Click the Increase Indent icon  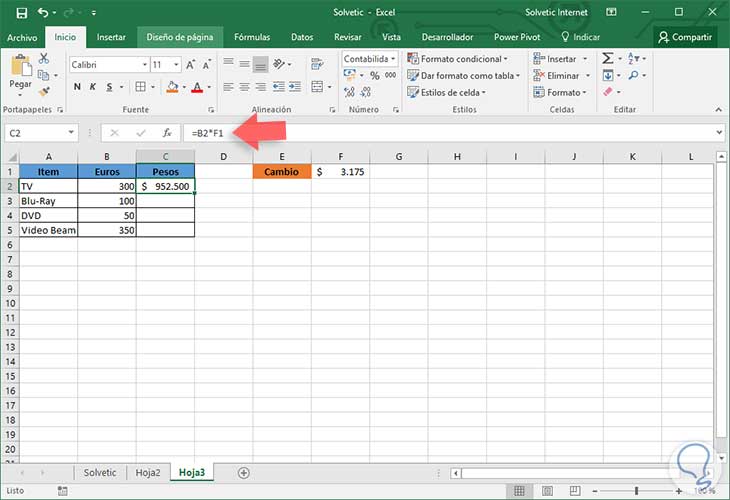click(295, 87)
